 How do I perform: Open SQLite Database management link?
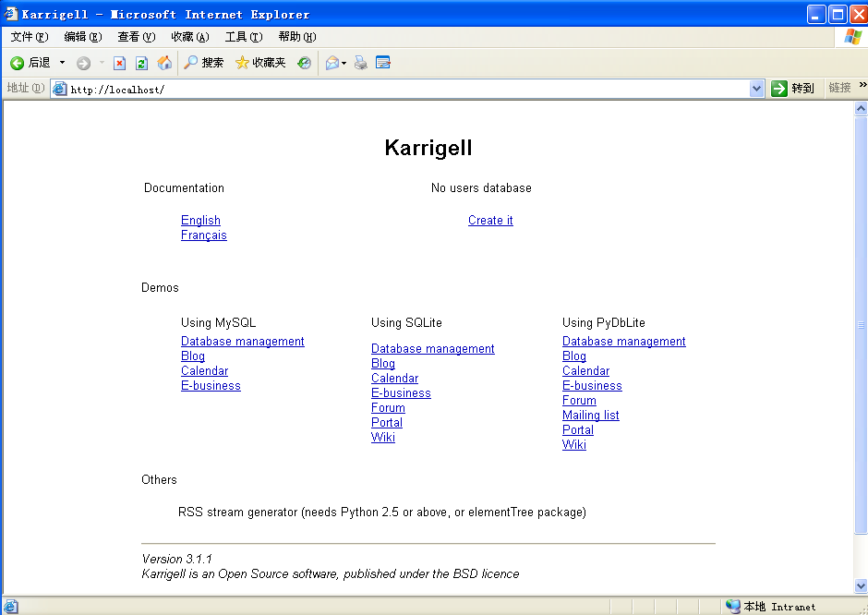[x=433, y=349]
